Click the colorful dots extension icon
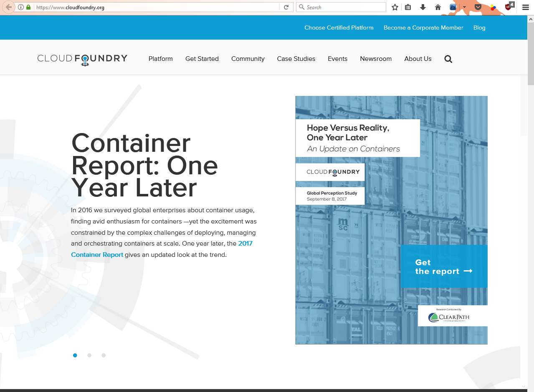The image size is (534, 392). pyautogui.click(x=493, y=7)
